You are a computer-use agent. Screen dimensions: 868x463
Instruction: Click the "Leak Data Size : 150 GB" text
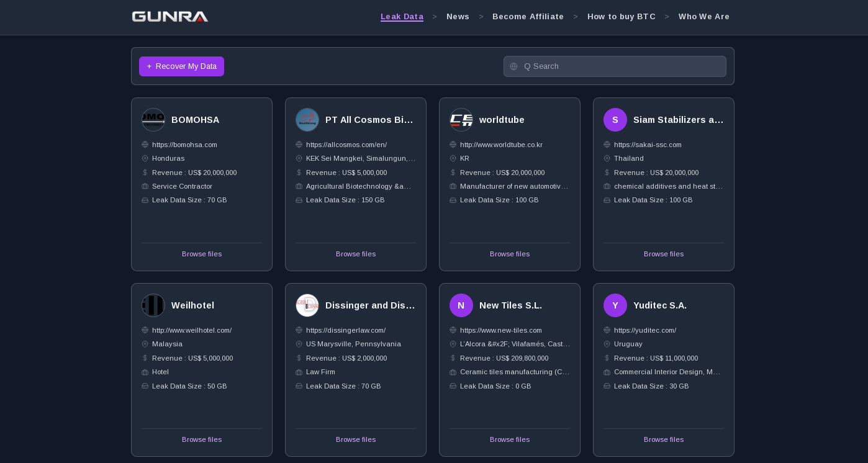pyautogui.click(x=345, y=200)
